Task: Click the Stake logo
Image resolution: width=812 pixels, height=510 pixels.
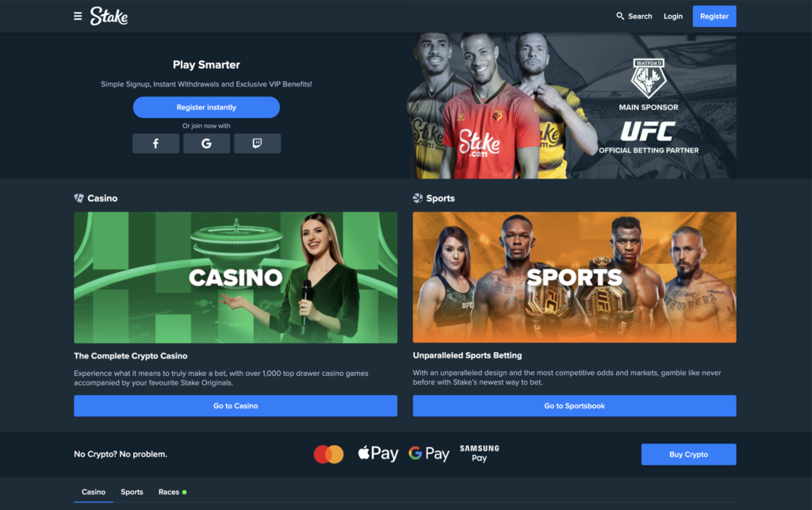Action: point(109,16)
